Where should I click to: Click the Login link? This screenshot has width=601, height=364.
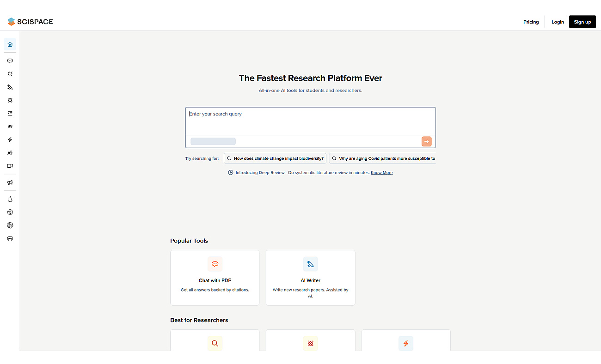tap(558, 22)
